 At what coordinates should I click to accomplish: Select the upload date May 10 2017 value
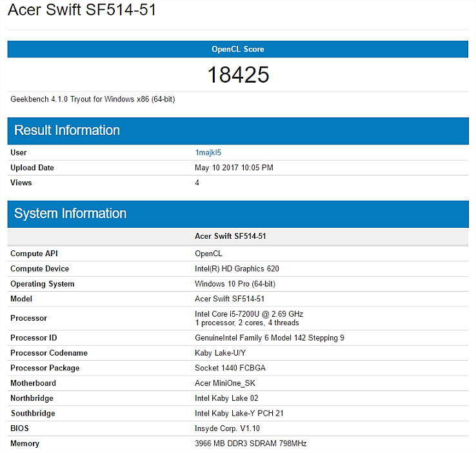coord(233,168)
